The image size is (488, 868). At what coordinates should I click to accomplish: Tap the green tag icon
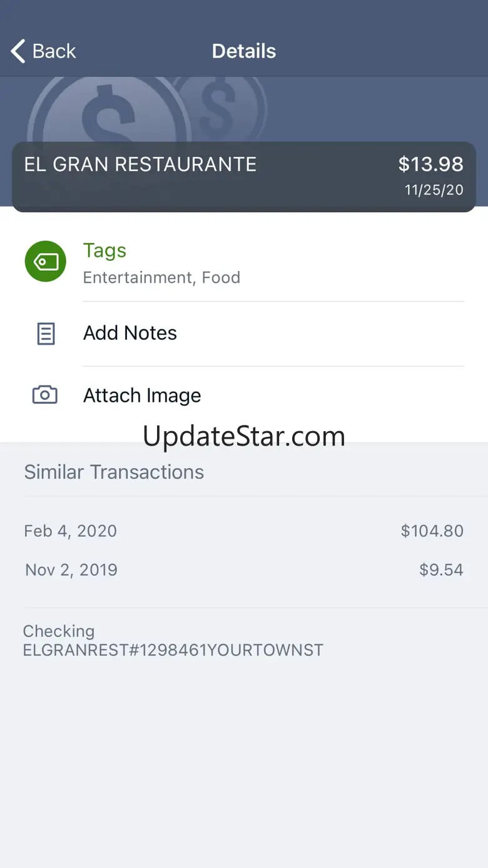(x=45, y=262)
